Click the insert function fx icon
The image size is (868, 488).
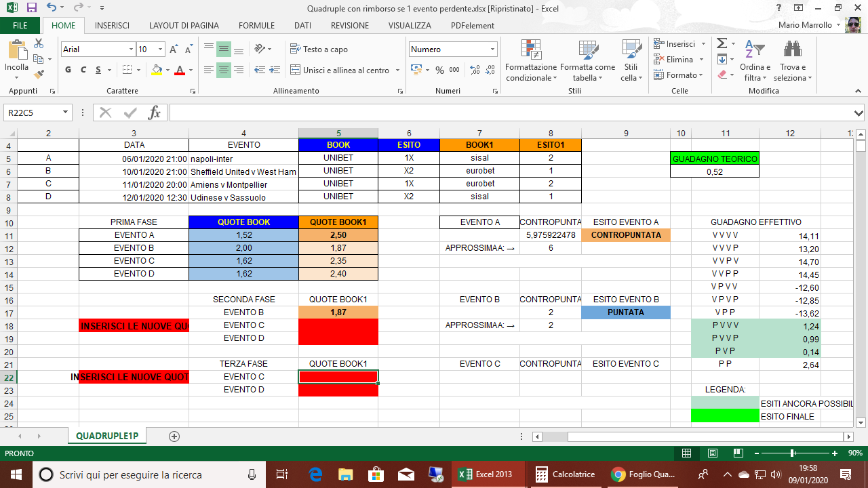click(x=155, y=113)
